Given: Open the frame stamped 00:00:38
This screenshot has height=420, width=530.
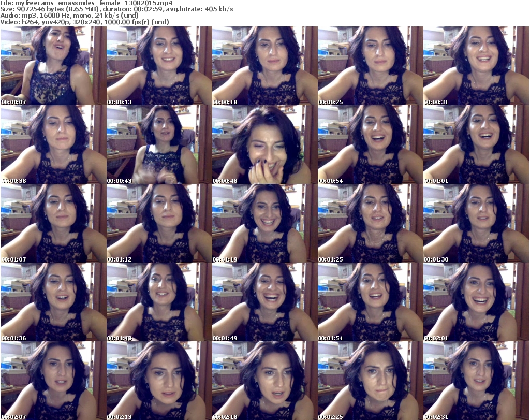Looking at the screenshot, I should click(x=54, y=144).
